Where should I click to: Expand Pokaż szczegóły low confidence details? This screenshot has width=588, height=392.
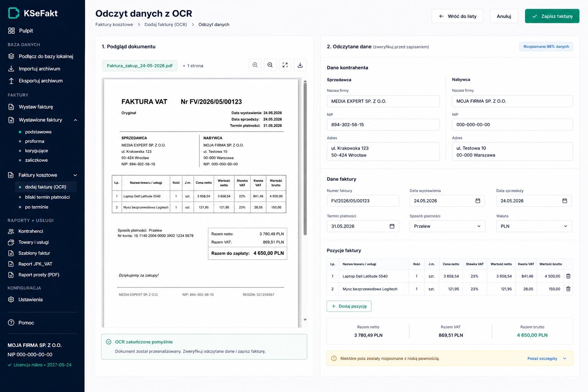pyautogui.click(x=547, y=359)
